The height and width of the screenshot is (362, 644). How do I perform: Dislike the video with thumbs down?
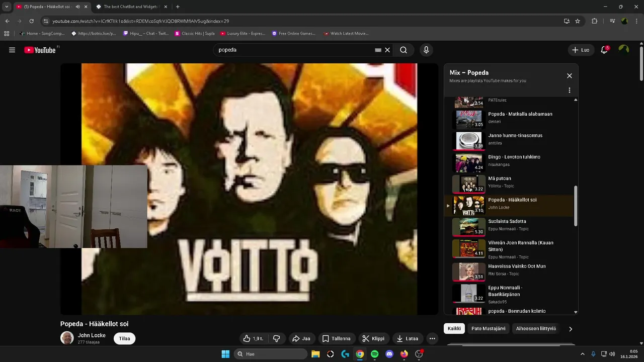(x=276, y=338)
